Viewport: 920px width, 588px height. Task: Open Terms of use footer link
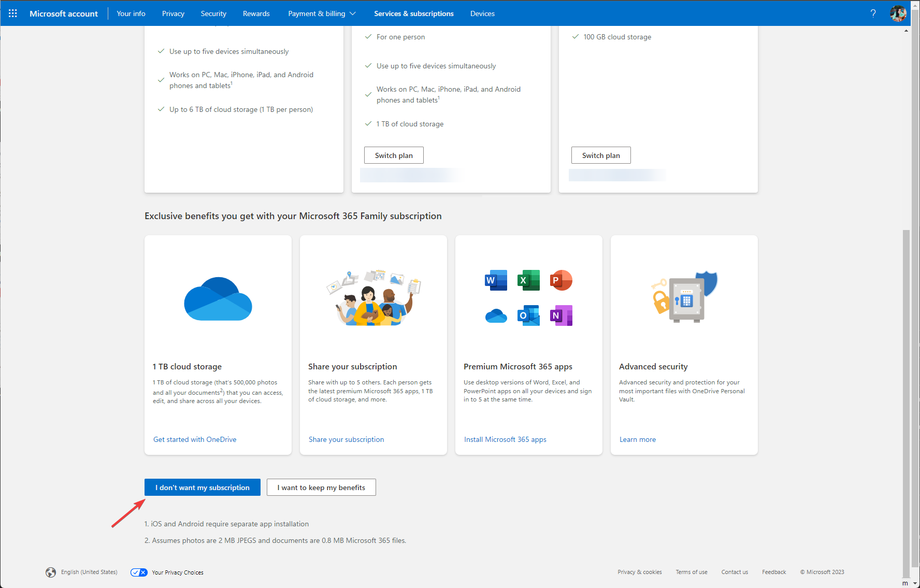(692, 572)
